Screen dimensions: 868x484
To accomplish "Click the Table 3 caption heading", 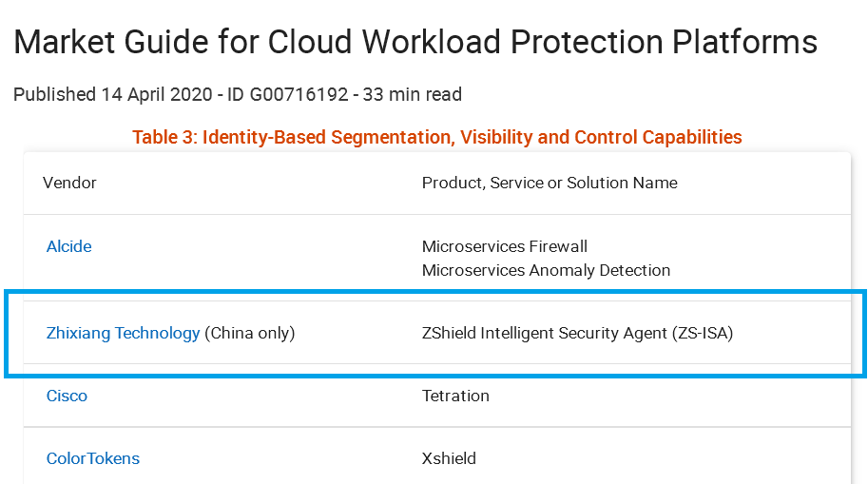I will coord(436,137).
